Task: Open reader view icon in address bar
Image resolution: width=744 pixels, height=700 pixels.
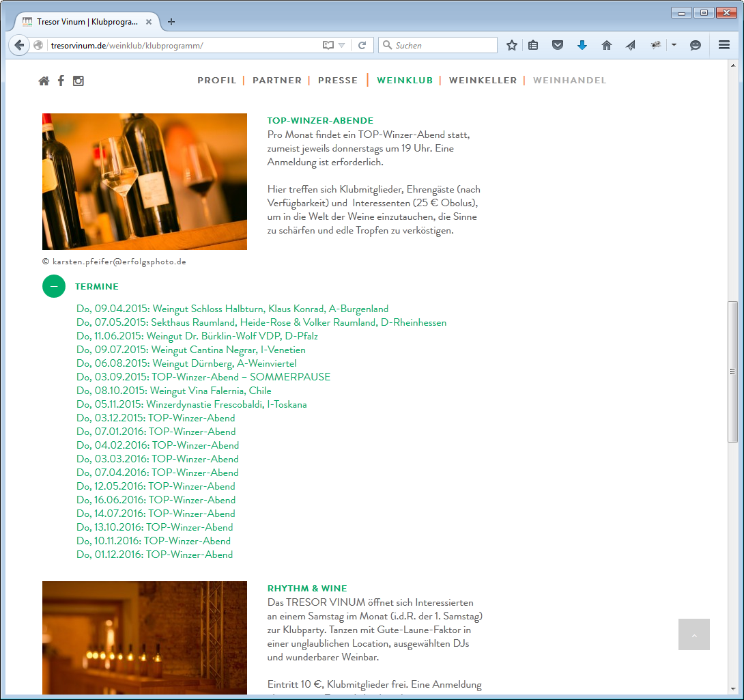Action: coord(328,45)
